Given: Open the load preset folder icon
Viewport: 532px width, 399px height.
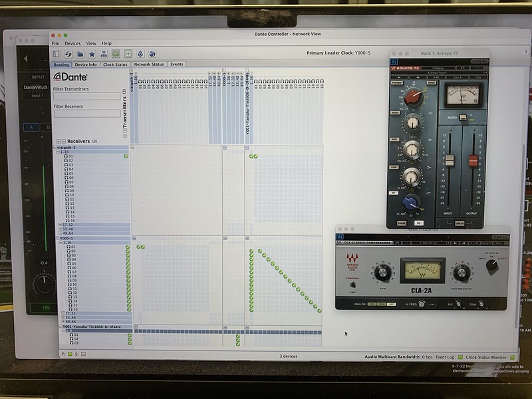Looking at the screenshot, I should click(80, 54).
